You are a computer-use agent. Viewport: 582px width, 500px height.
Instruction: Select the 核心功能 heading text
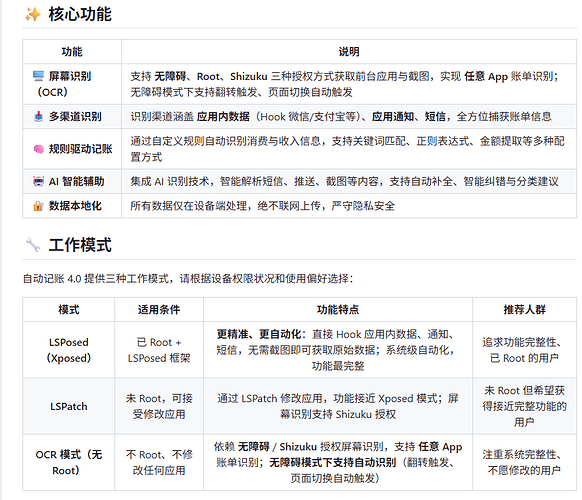80,14
